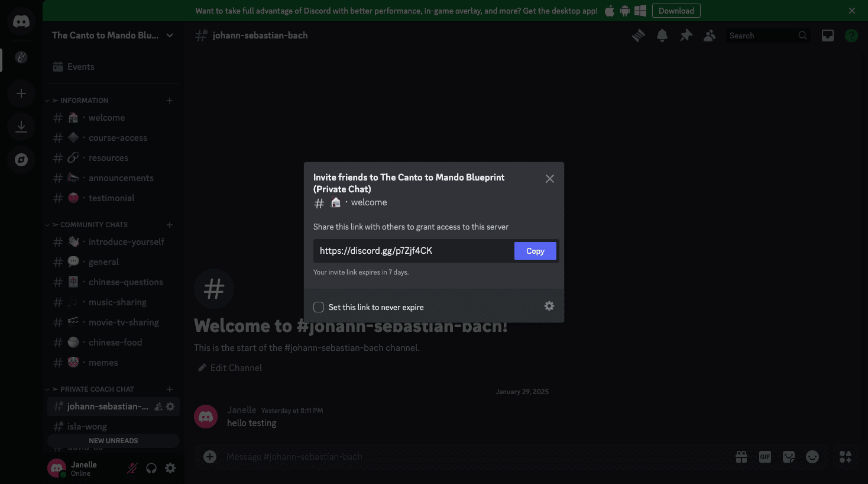This screenshot has width=868, height=484.
Task: Show pinned messages pin icon
Action: pos(686,36)
